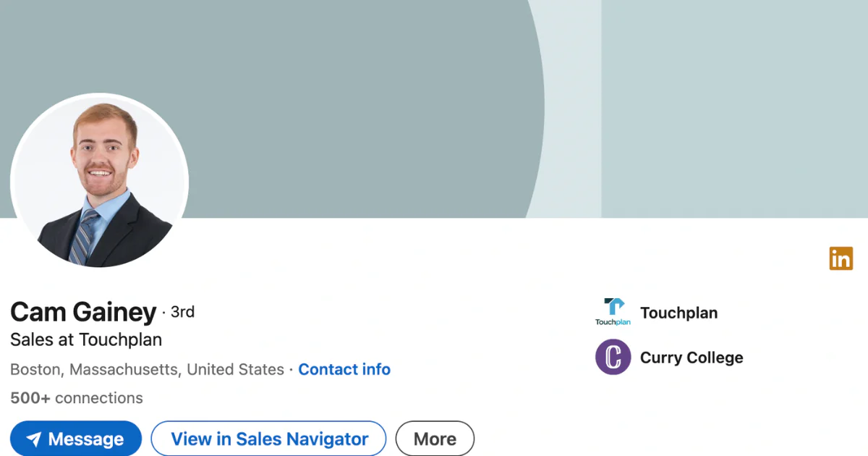868x456 pixels.
Task: Click the Sales at Touchplan headline
Action: tap(86, 339)
